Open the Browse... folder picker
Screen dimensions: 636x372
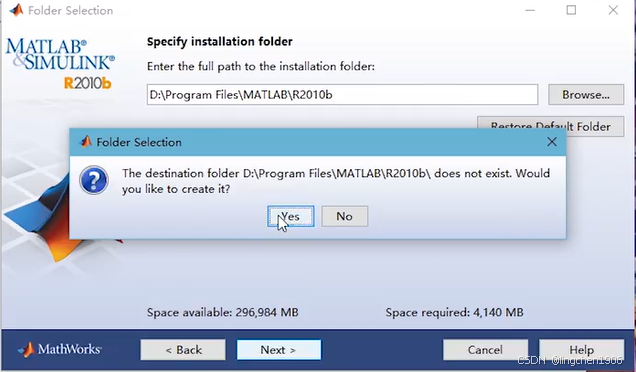tap(586, 95)
